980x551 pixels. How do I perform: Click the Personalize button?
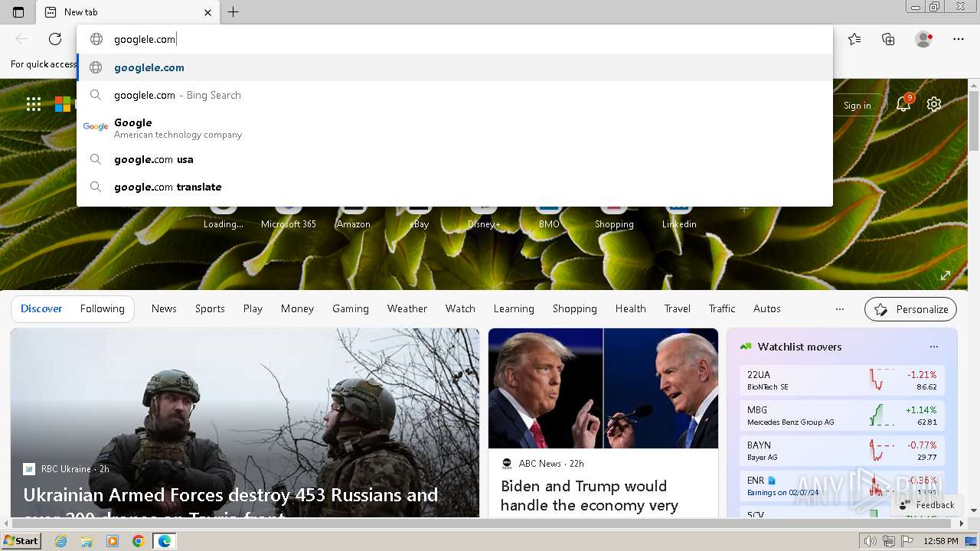point(911,309)
